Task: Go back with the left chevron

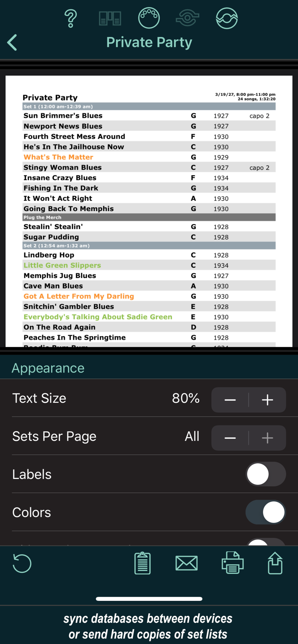Action: click(12, 42)
